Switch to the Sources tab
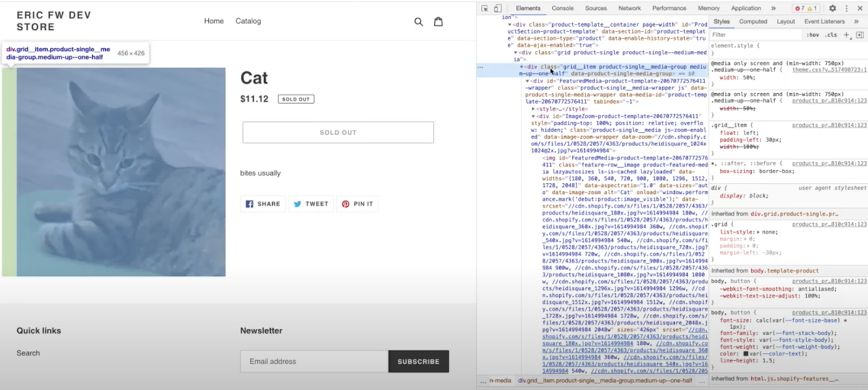 click(x=596, y=8)
